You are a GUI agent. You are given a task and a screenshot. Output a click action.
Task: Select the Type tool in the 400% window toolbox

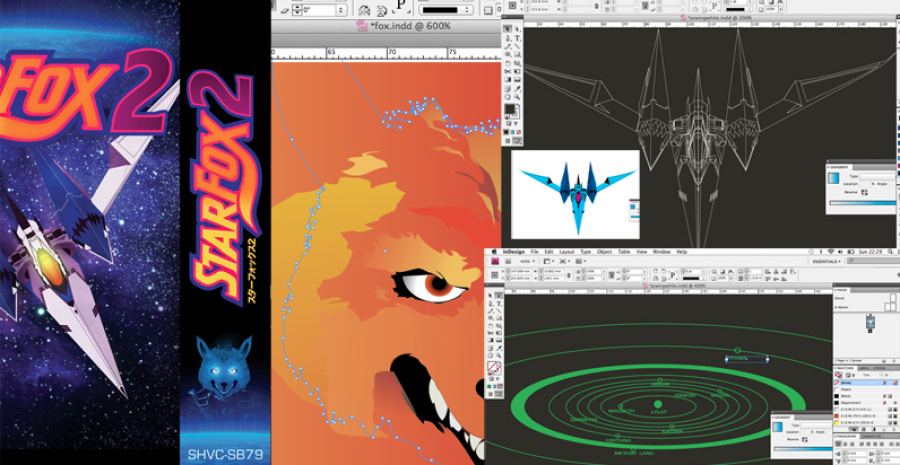click(x=499, y=304)
